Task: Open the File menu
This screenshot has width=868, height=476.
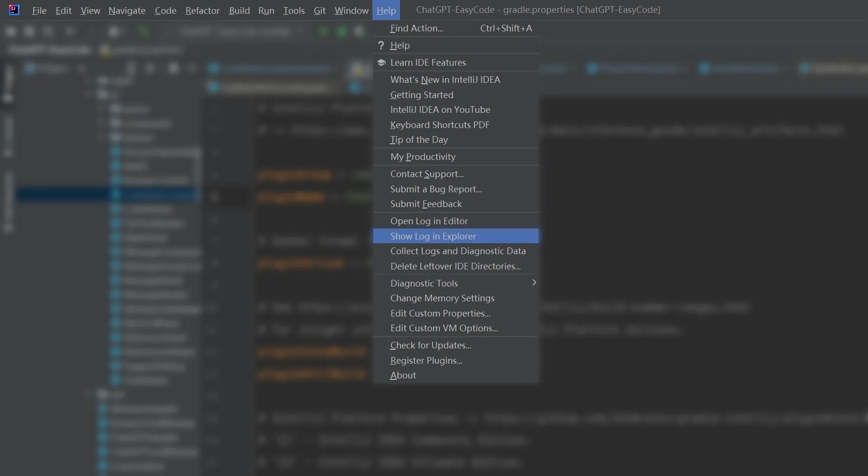Action: coord(39,10)
